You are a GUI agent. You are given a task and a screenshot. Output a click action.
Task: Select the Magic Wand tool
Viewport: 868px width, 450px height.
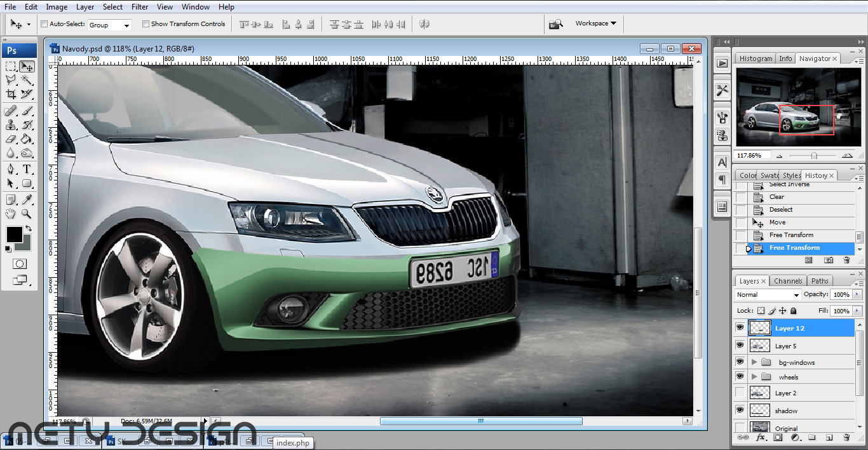pyautogui.click(x=27, y=80)
